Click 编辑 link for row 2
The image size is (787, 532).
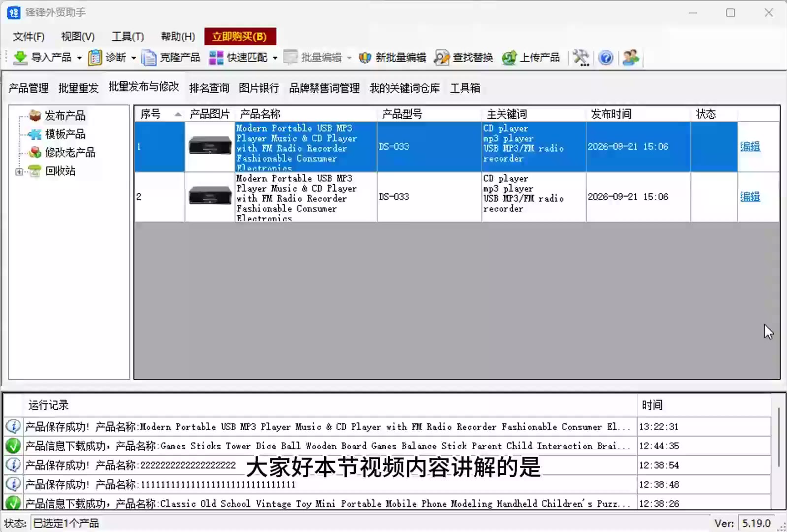pos(750,197)
